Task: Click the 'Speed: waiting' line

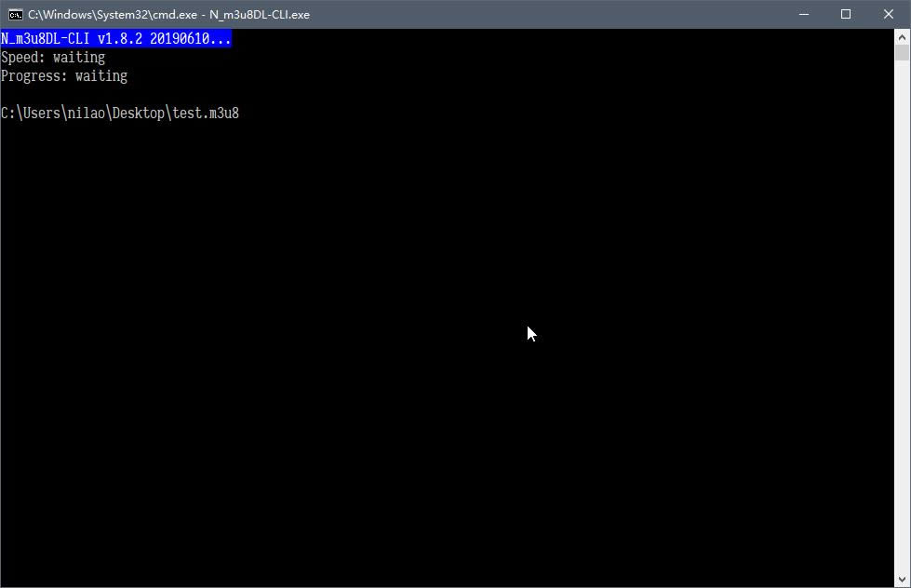Action: 53,57
